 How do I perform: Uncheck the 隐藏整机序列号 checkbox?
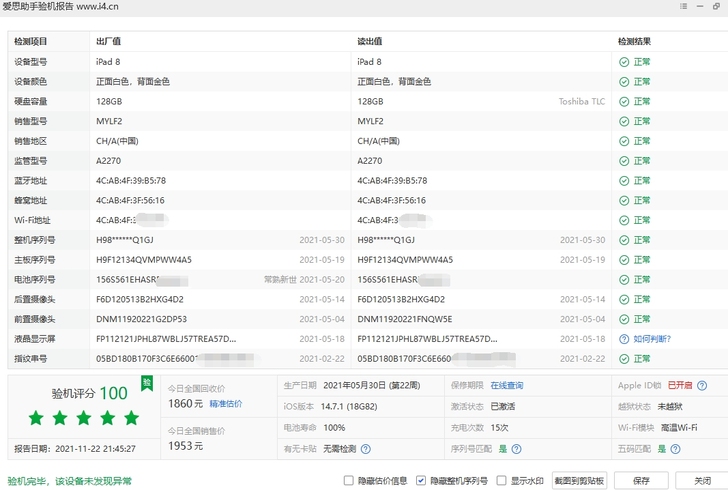(421, 481)
